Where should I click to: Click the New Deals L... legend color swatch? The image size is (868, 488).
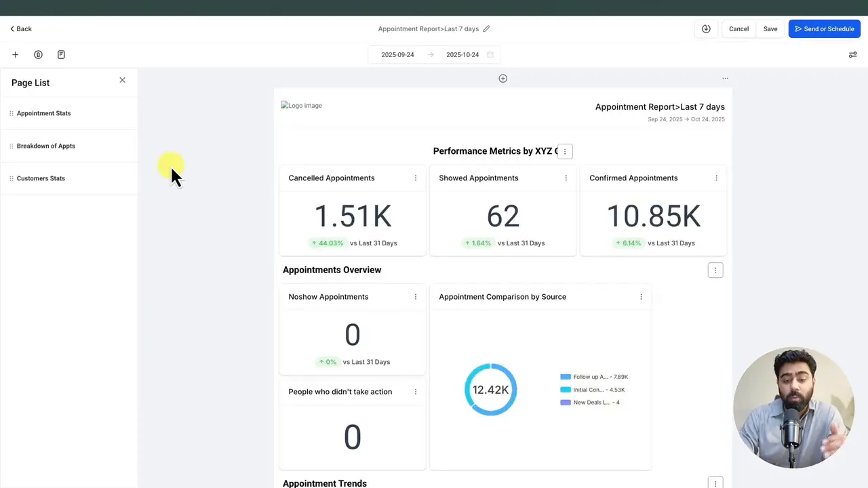pos(566,403)
